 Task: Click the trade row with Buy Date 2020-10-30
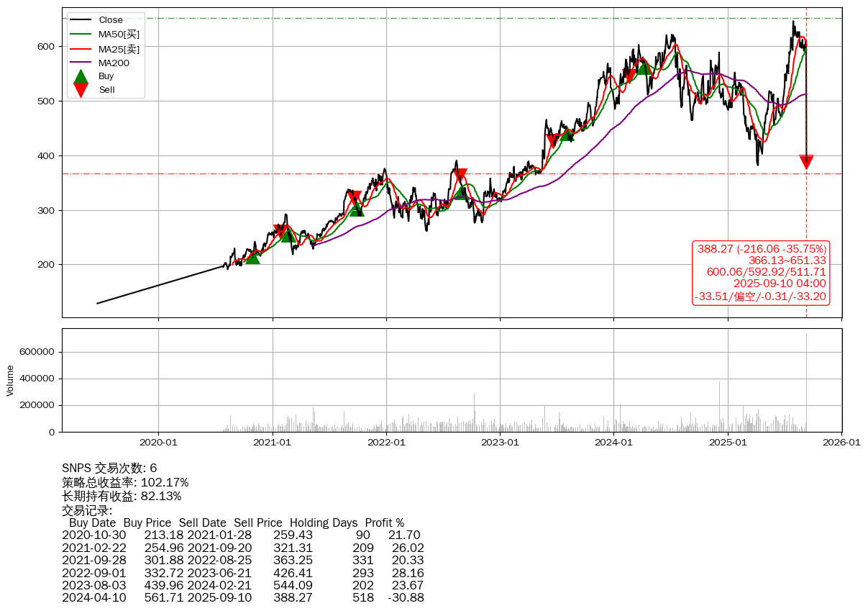[241, 535]
